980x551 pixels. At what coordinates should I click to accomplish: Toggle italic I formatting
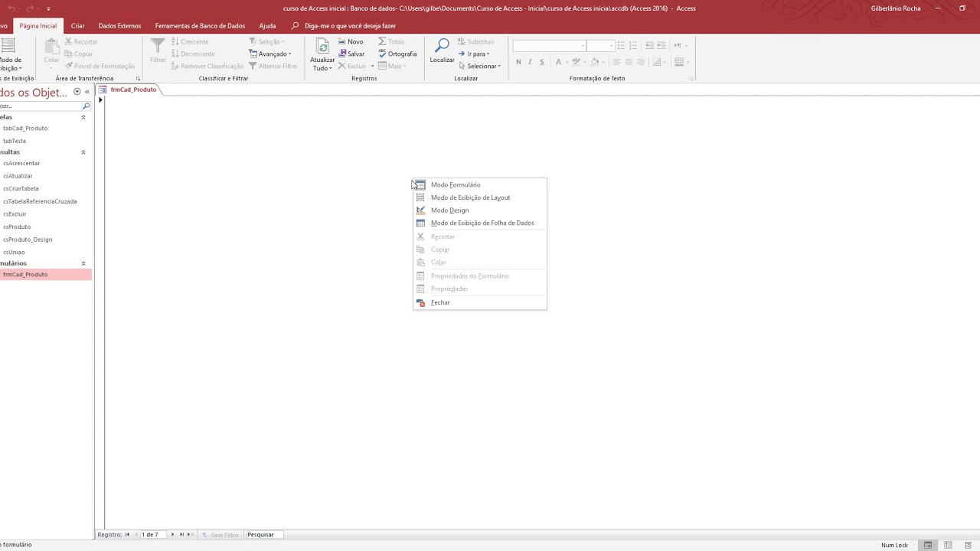tap(530, 62)
